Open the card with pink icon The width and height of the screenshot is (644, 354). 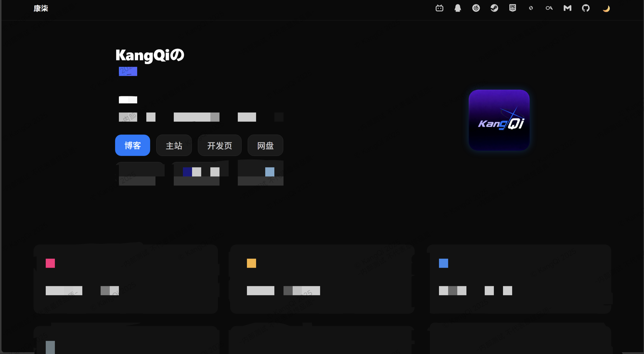tap(126, 279)
